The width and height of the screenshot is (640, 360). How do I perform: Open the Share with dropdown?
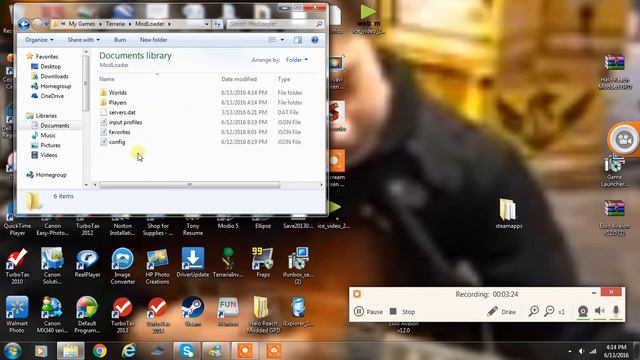pyautogui.click(x=84, y=40)
